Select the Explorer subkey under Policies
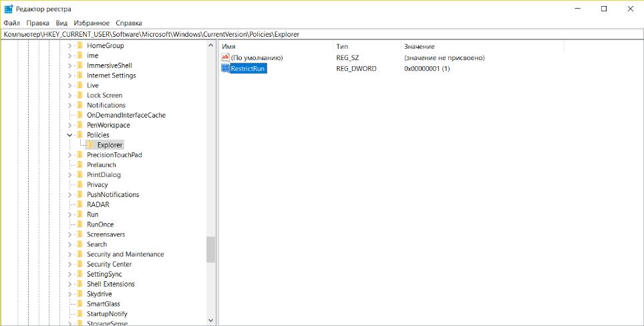This screenshot has height=326, width=644. tap(110, 145)
